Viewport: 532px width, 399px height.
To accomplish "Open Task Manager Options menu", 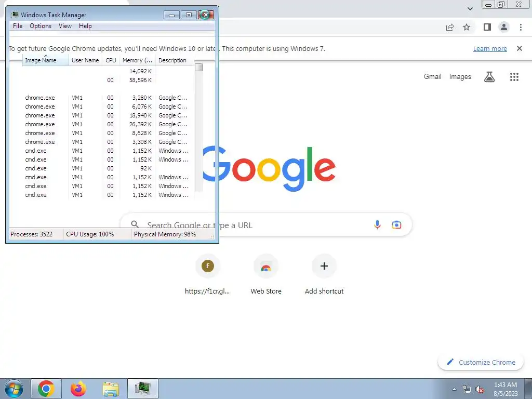I will (x=41, y=26).
